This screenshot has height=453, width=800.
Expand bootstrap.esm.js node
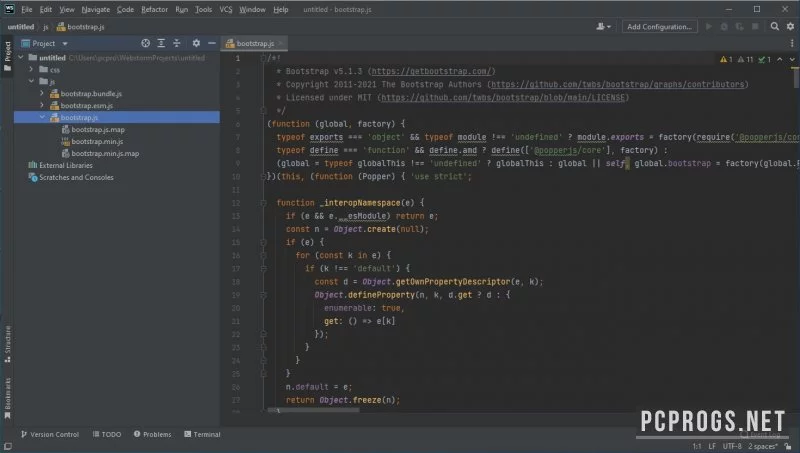(42, 105)
